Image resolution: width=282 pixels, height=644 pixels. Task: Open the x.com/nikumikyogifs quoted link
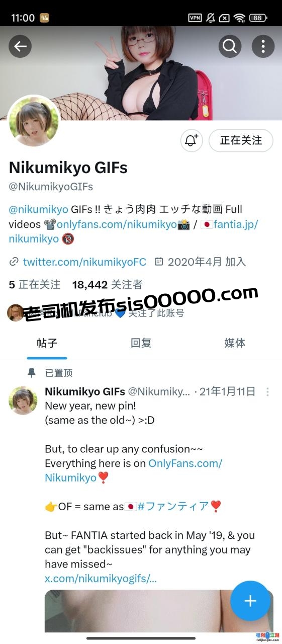tap(101, 579)
